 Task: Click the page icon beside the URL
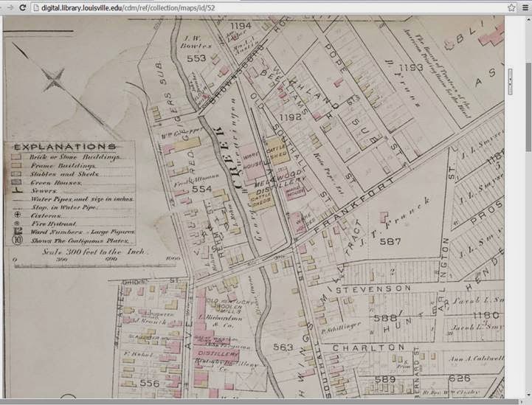[x=35, y=7]
